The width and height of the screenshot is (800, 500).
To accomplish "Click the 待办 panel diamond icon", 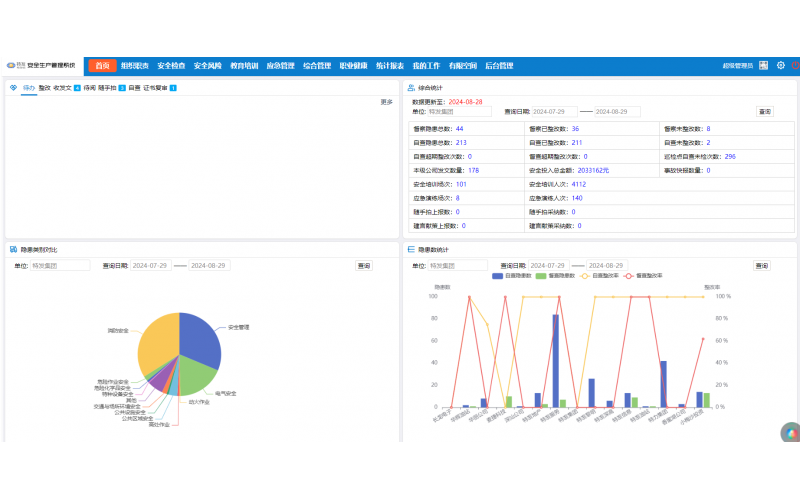I will [x=13, y=88].
